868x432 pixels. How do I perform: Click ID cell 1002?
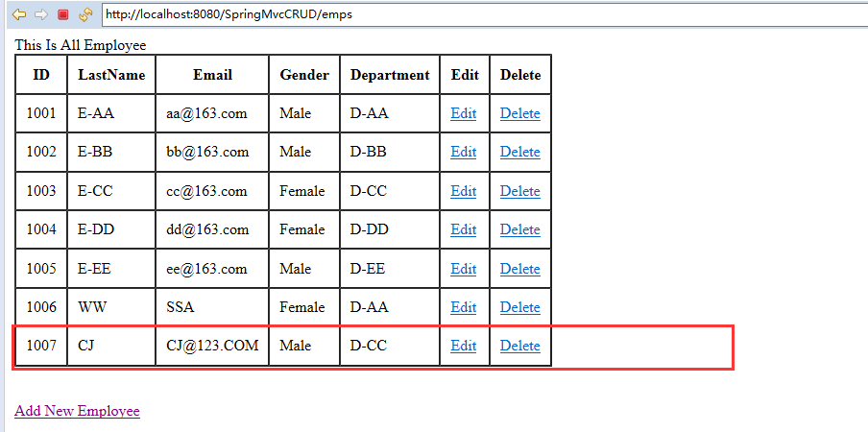point(41,152)
